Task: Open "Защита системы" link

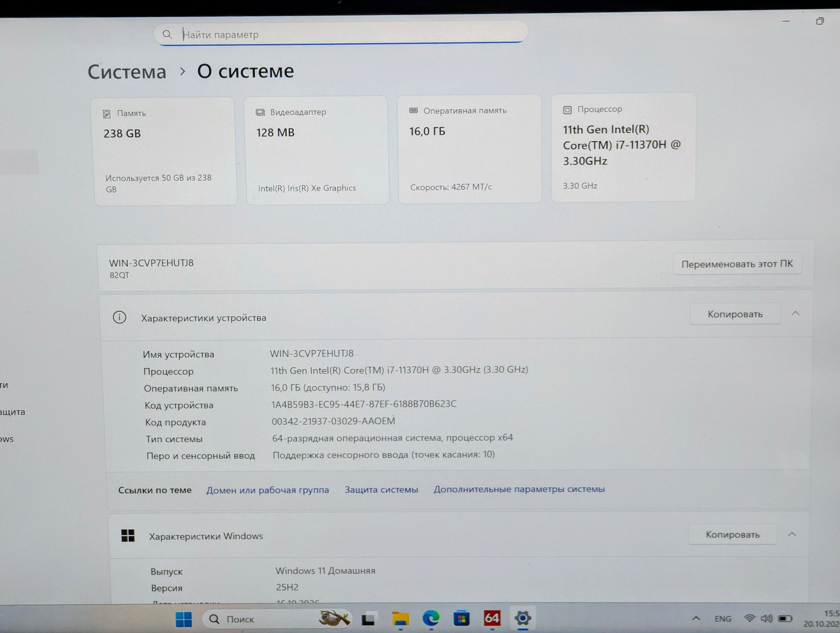Action: click(381, 490)
